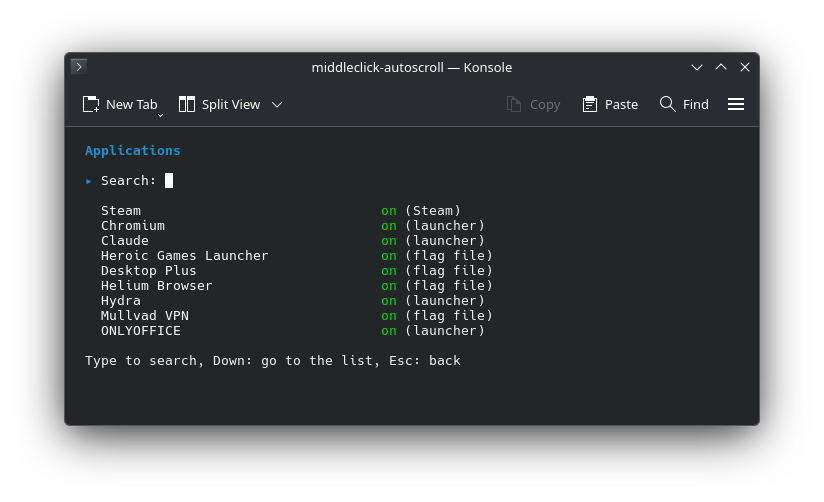Click the window title middleclick-autoscroll — Konsole

tap(411, 67)
